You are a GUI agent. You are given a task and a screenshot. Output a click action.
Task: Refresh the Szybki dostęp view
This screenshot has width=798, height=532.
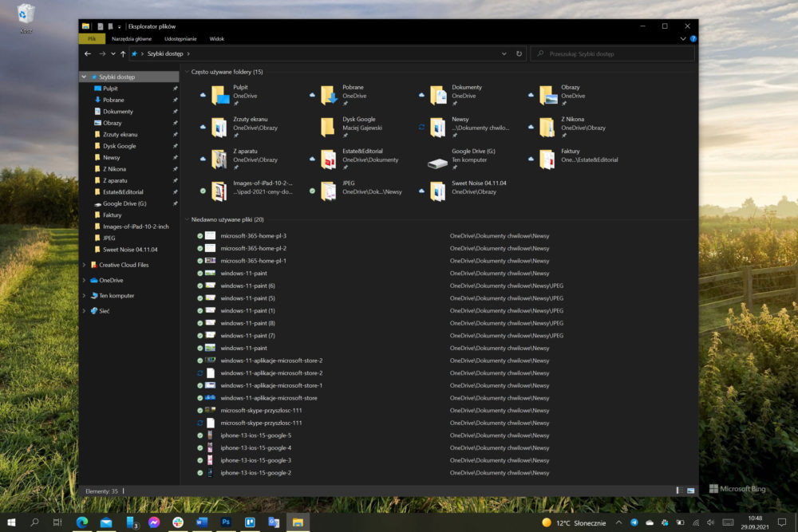tap(519, 53)
